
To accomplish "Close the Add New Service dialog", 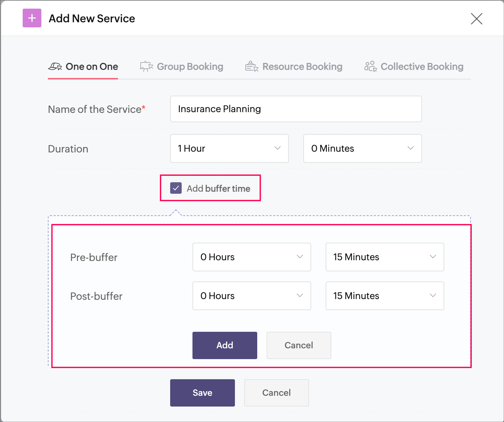I will tap(477, 18).
